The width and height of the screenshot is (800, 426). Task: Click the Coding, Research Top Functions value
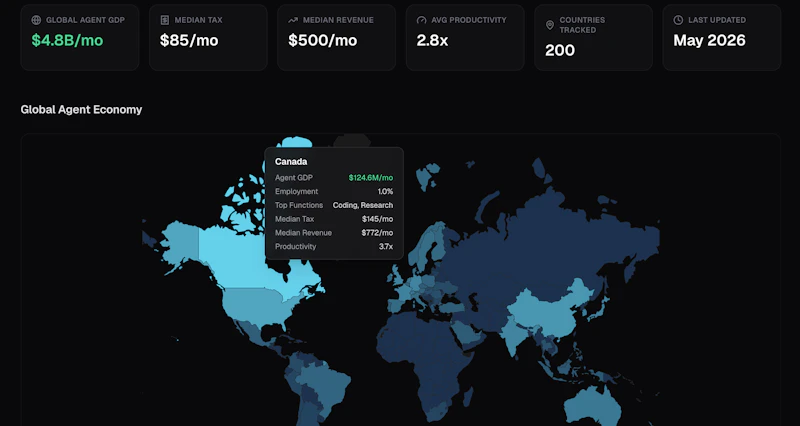pyautogui.click(x=363, y=205)
